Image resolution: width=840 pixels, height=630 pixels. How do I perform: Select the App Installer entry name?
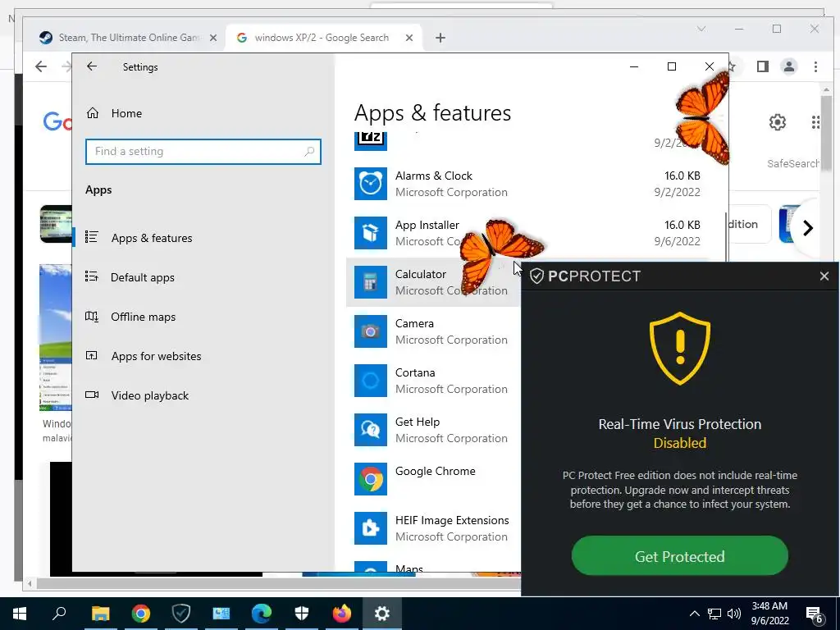pos(427,225)
